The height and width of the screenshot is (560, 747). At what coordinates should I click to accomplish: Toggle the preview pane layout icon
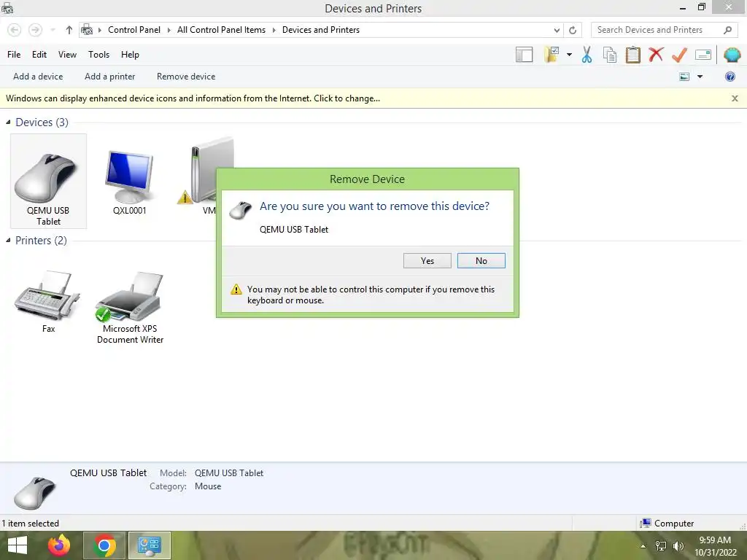tap(524, 55)
